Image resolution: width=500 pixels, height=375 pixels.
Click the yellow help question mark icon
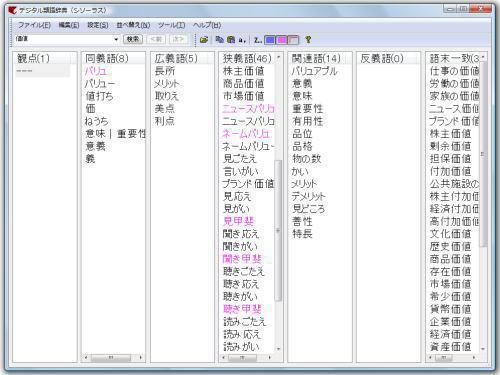click(308, 40)
